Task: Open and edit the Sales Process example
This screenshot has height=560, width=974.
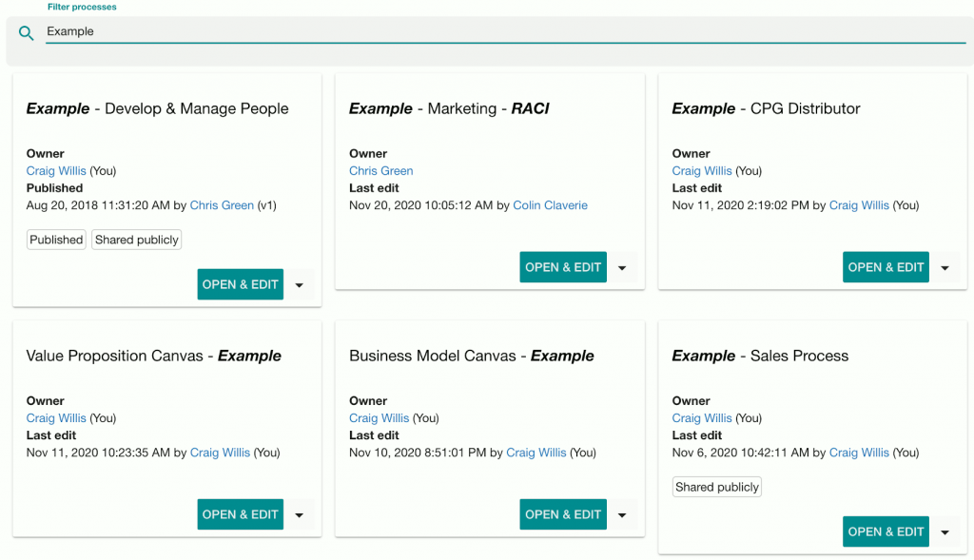Action: (x=886, y=531)
